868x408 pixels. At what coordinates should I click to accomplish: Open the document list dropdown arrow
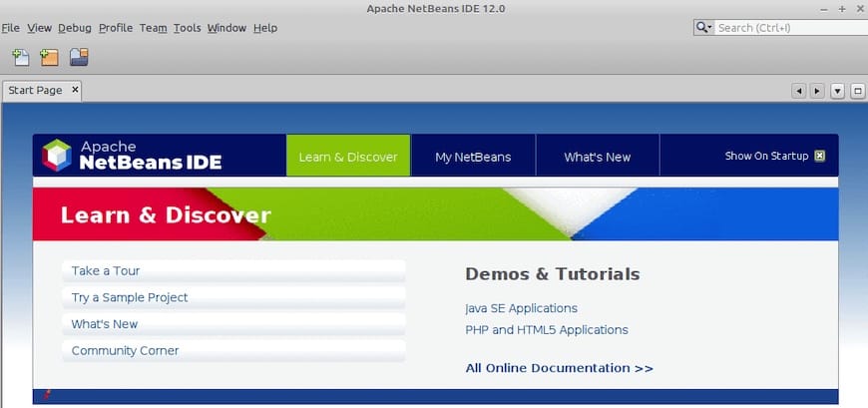point(837,91)
